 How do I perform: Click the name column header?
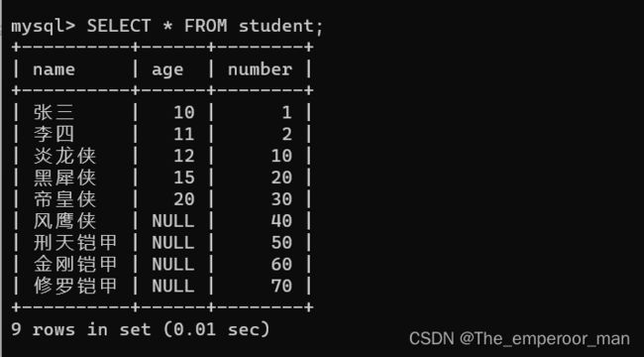[x=54, y=69]
